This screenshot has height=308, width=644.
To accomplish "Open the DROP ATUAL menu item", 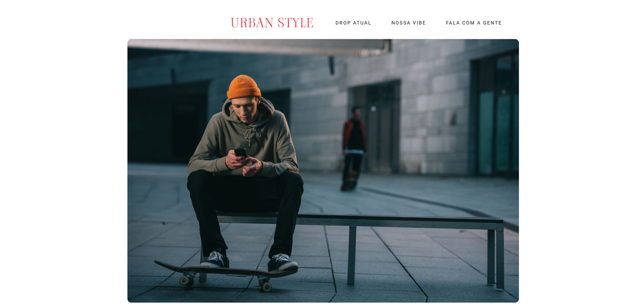I will coord(353,23).
